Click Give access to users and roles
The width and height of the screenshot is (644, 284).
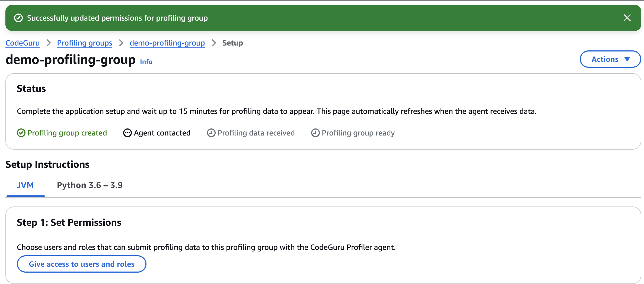[x=82, y=264]
